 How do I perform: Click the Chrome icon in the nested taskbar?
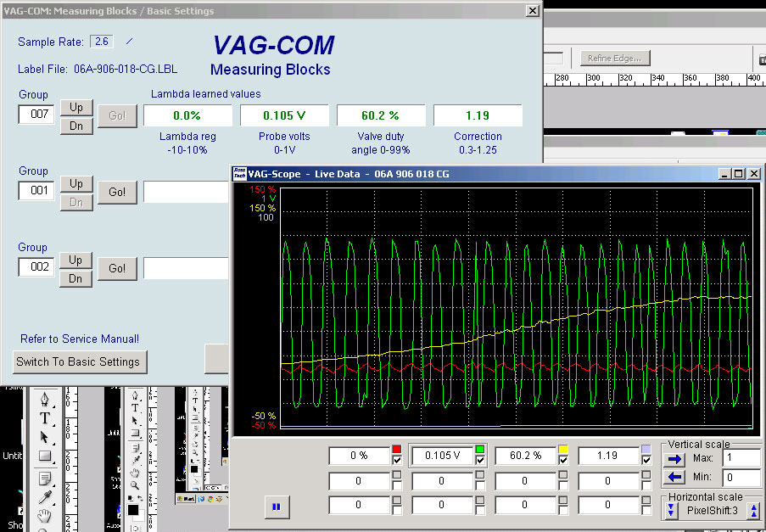coord(210,499)
